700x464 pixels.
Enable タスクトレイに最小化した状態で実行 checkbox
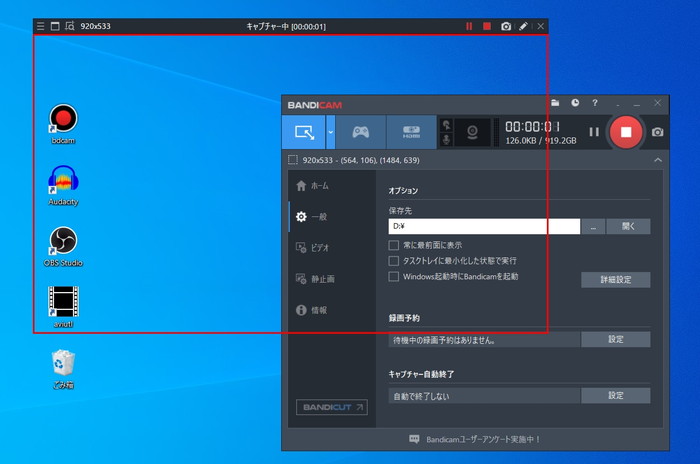(x=394, y=261)
